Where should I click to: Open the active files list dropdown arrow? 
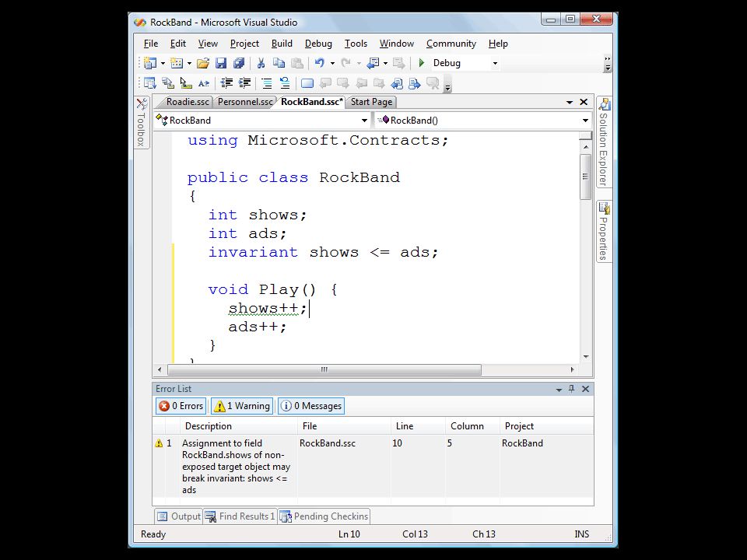[570, 103]
